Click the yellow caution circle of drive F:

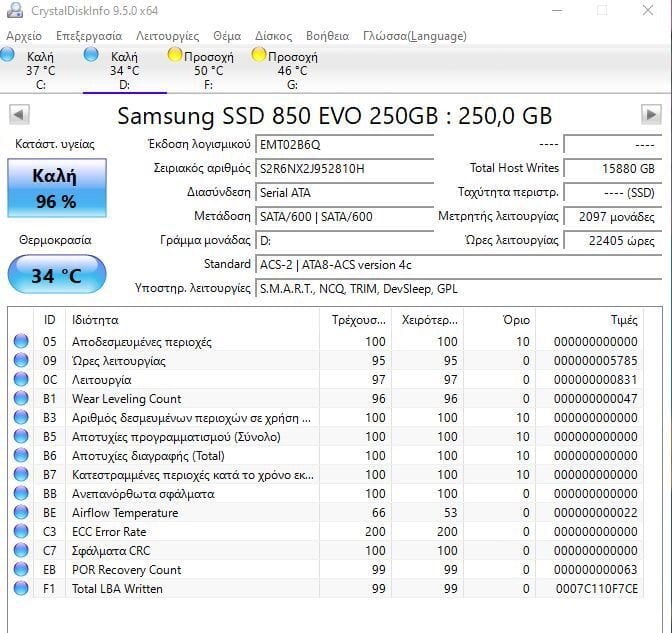[175, 55]
